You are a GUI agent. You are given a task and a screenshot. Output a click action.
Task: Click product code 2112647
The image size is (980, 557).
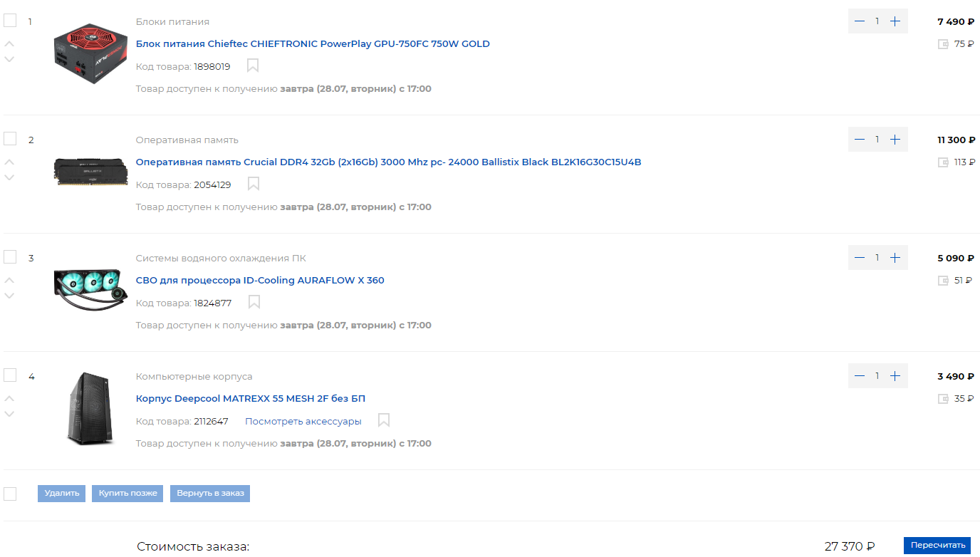click(x=212, y=422)
